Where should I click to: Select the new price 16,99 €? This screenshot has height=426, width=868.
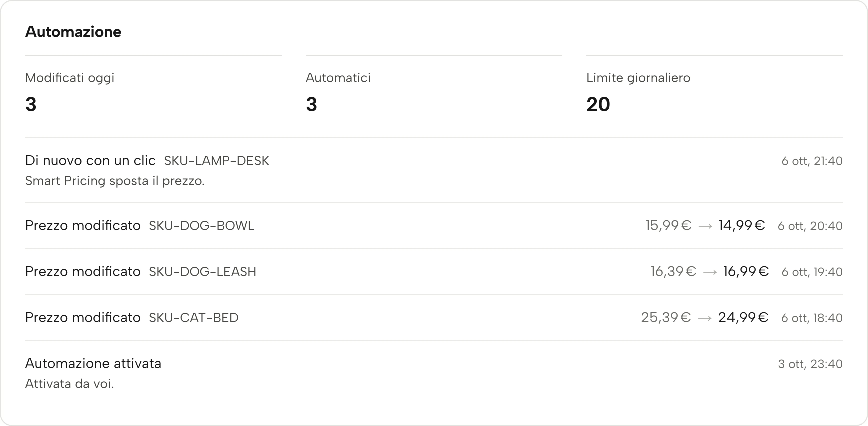pyautogui.click(x=746, y=272)
